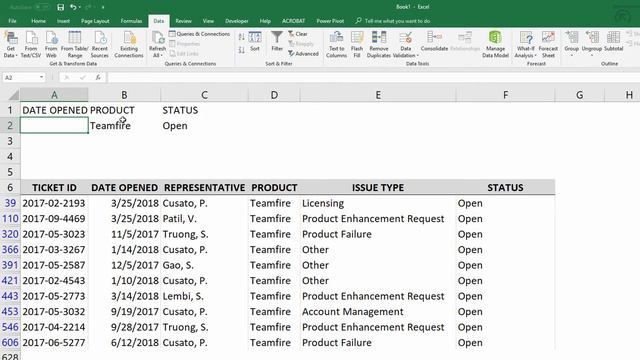Sort Z to A descending
Viewport: 640px width, 360px height.
[242, 50]
